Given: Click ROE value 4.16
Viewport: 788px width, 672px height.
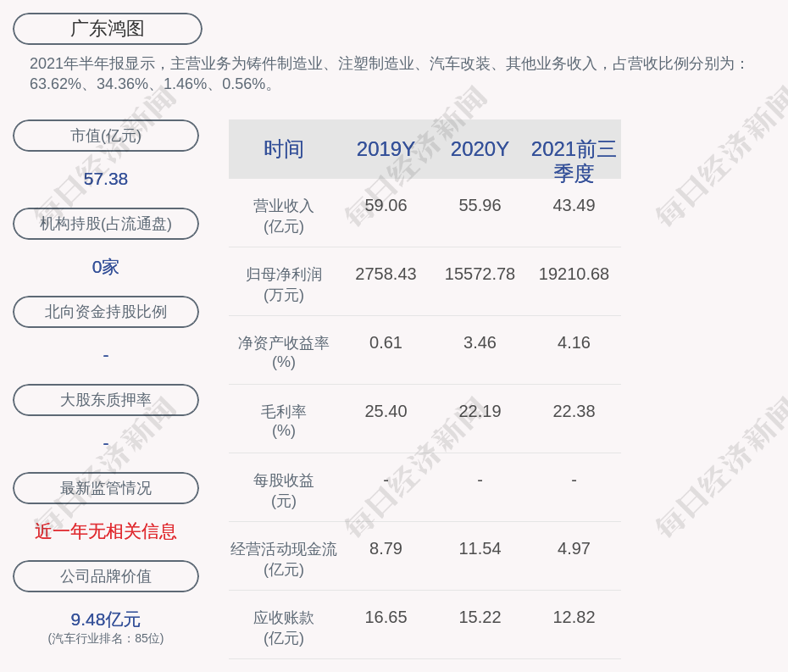Looking at the screenshot, I should [574, 343].
